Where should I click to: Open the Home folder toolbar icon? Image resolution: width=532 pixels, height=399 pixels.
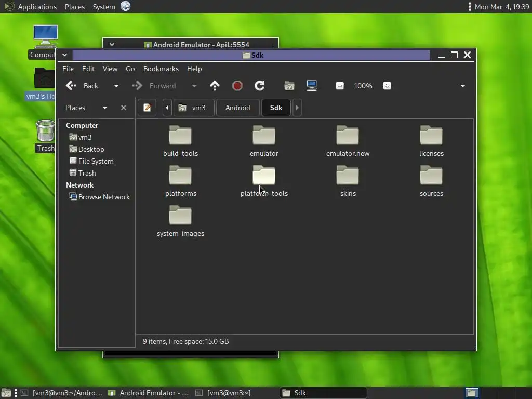289,86
